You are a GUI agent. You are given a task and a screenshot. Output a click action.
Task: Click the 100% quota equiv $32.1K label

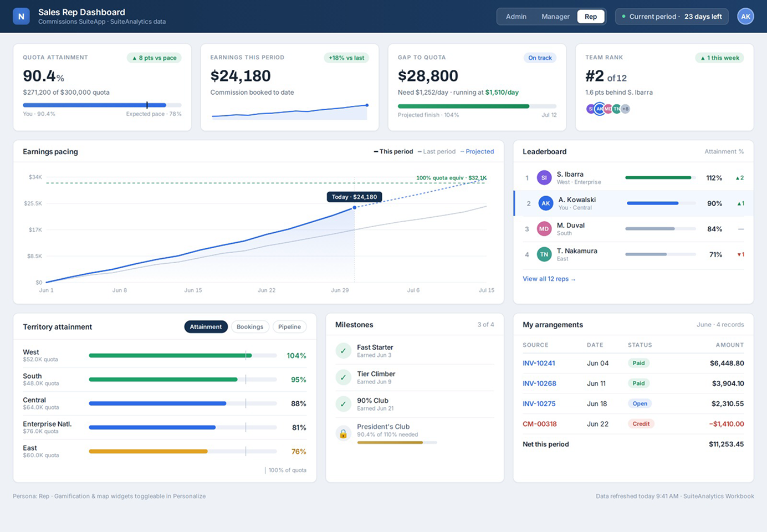click(451, 178)
